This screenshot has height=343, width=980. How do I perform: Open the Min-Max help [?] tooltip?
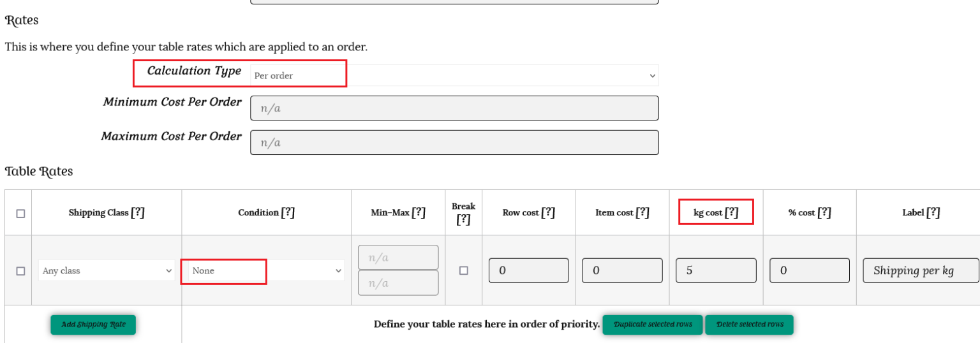(419, 213)
